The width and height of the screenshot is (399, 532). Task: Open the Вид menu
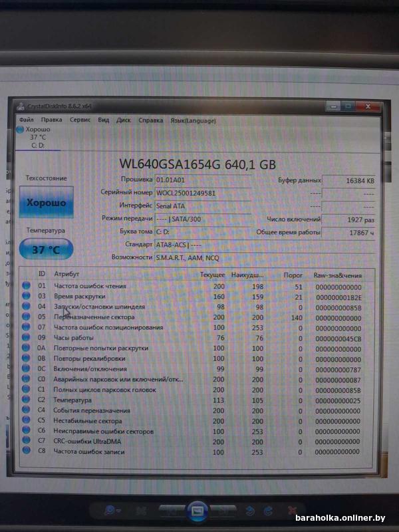pyautogui.click(x=104, y=120)
